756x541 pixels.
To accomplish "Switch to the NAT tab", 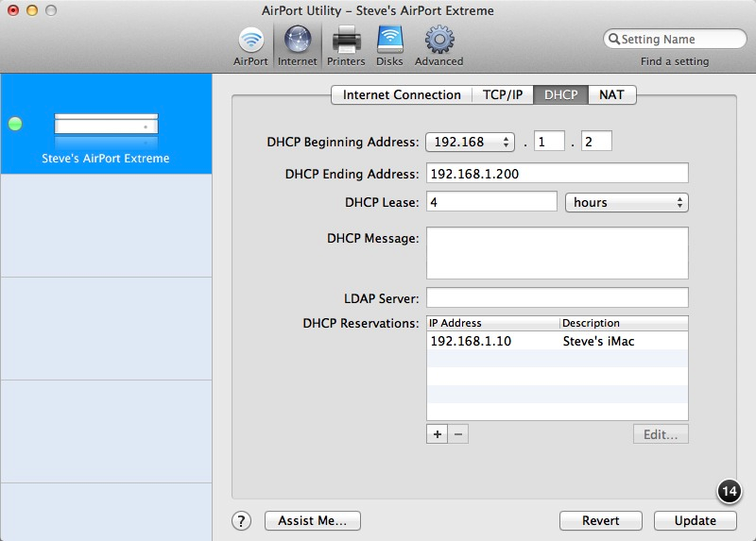I will 611,94.
